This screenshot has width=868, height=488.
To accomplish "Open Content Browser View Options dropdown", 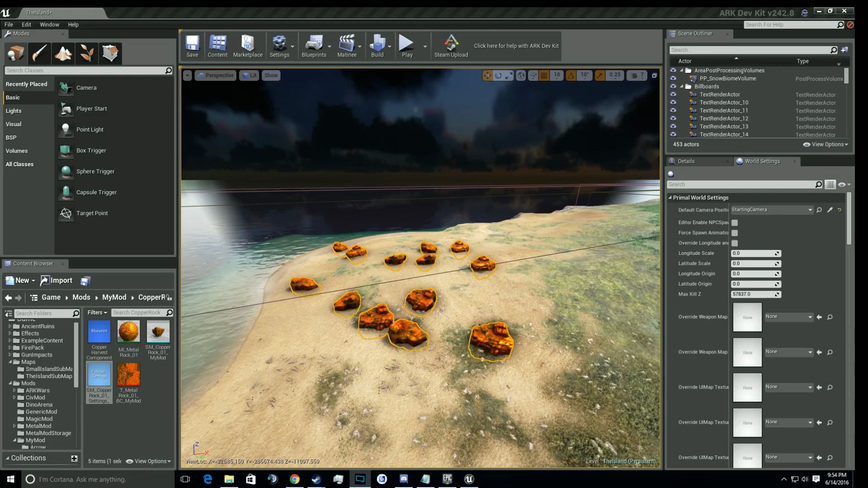I will (149, 461).
